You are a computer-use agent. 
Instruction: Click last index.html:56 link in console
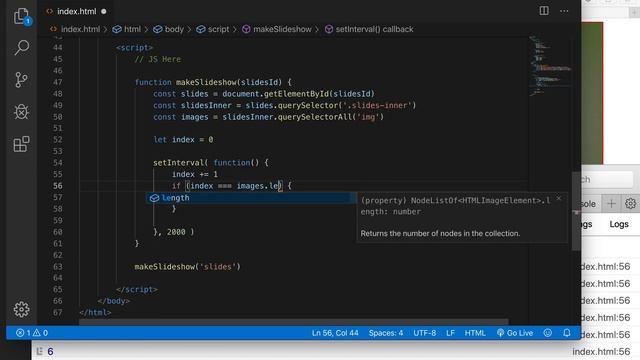(x=601, y=351)
